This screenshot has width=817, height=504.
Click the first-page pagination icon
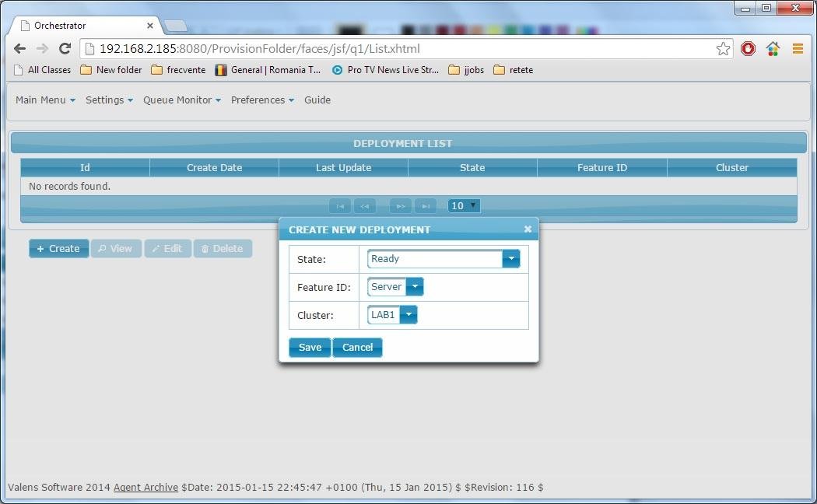point(339,205)
